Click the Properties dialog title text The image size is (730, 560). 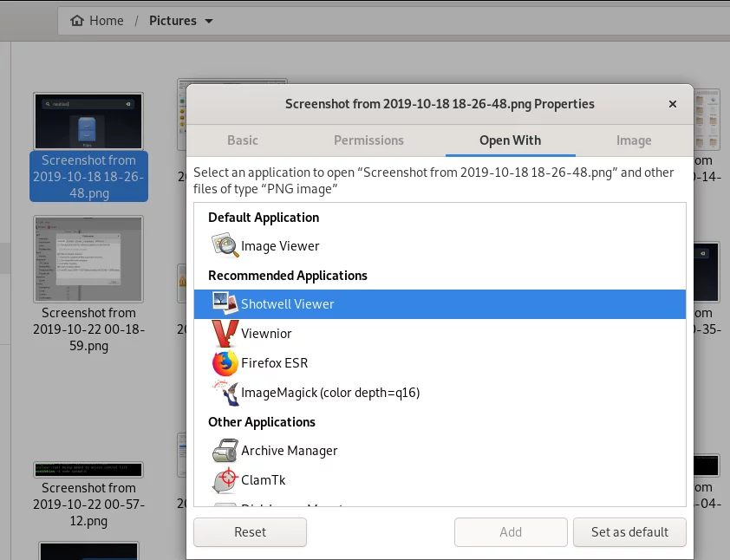point(440,104)
